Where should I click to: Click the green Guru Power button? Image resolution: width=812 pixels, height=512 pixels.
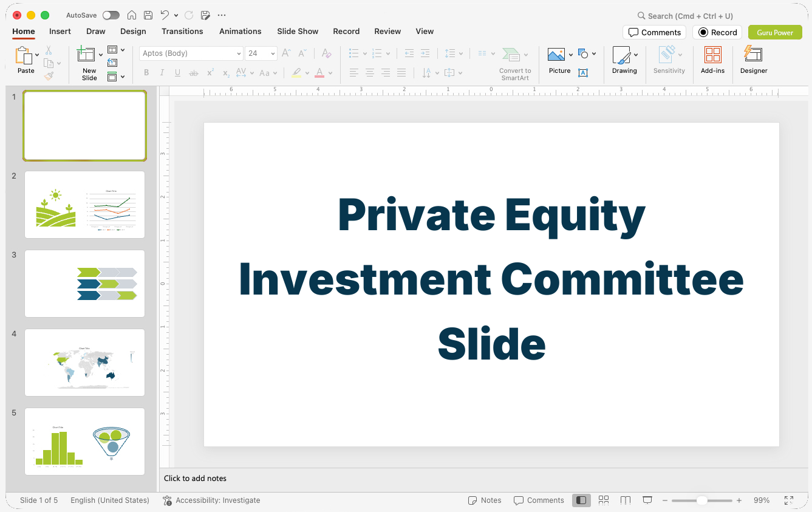click(775, 32)
